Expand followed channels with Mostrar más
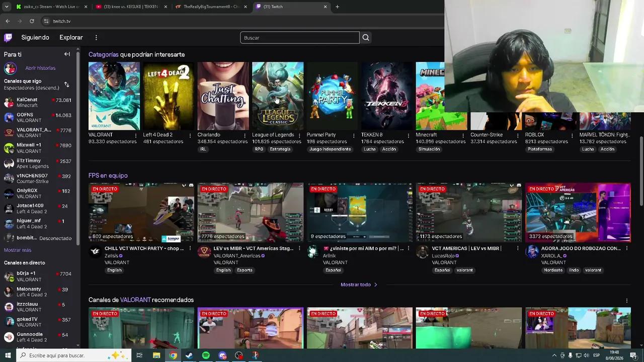The height and width of the screenshot is (362, 644). point(18,250)
